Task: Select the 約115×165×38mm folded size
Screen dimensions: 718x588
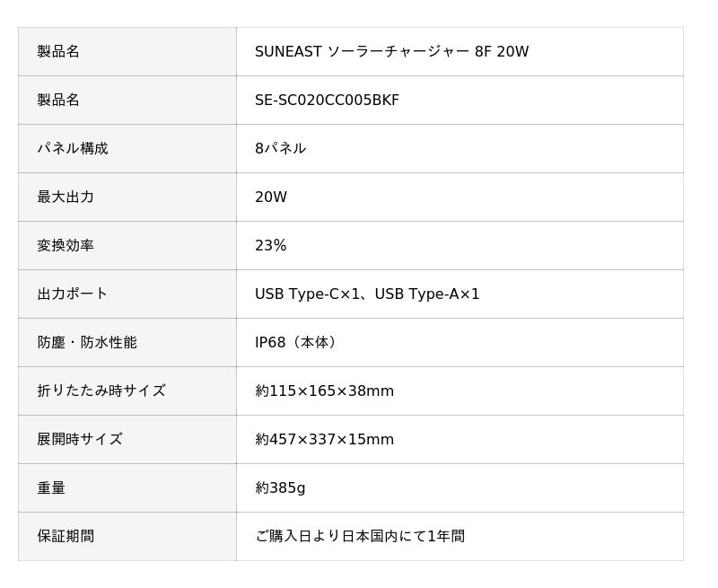Action: click(x=324, y=391)
